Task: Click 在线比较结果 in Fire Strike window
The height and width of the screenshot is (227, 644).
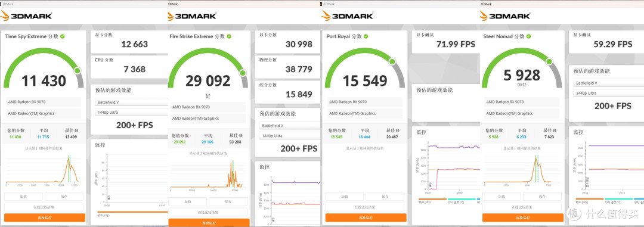Action: (208, 212)
